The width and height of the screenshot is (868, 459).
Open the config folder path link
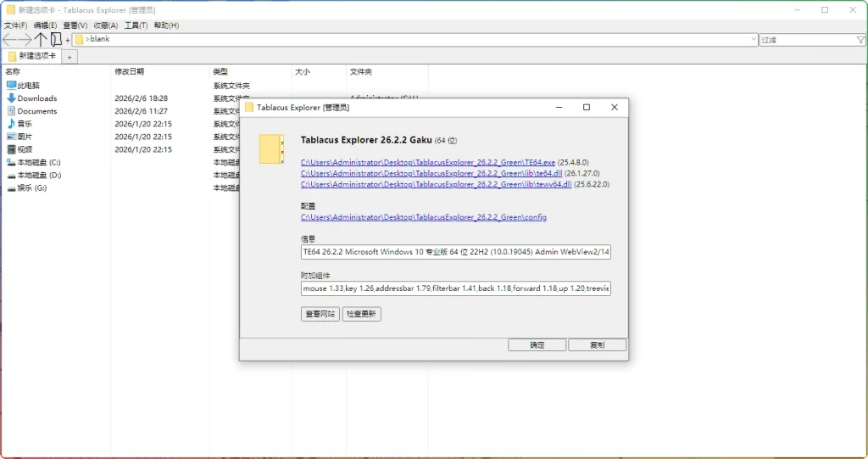(424, 217)
